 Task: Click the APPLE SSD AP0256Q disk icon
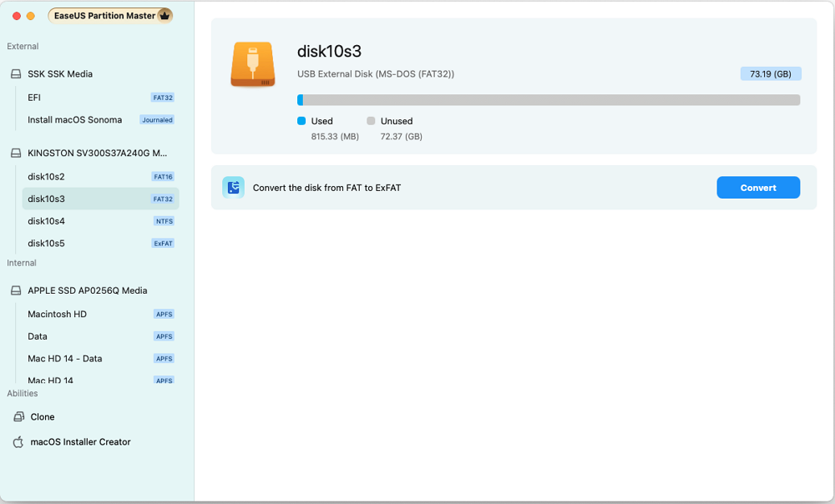coord(16,290)
